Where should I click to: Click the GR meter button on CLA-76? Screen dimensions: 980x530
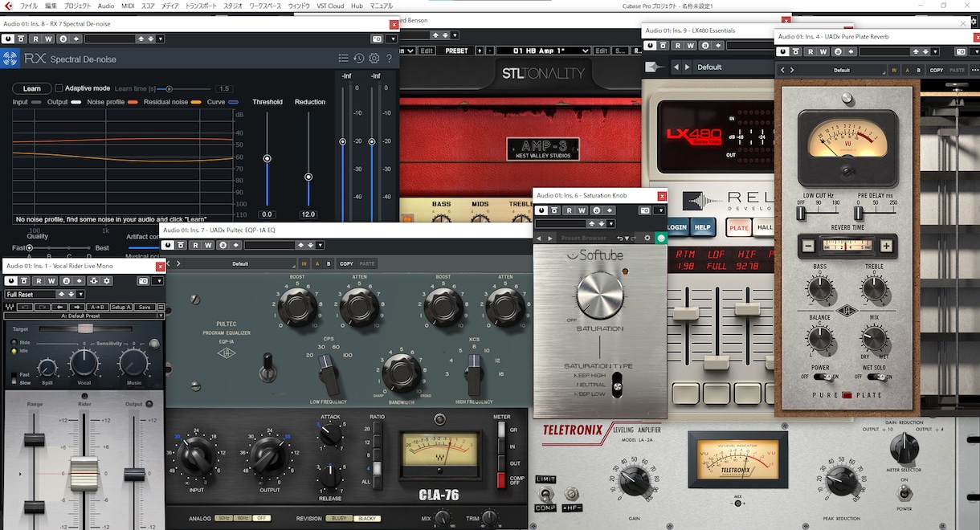(x=502, y=430)
